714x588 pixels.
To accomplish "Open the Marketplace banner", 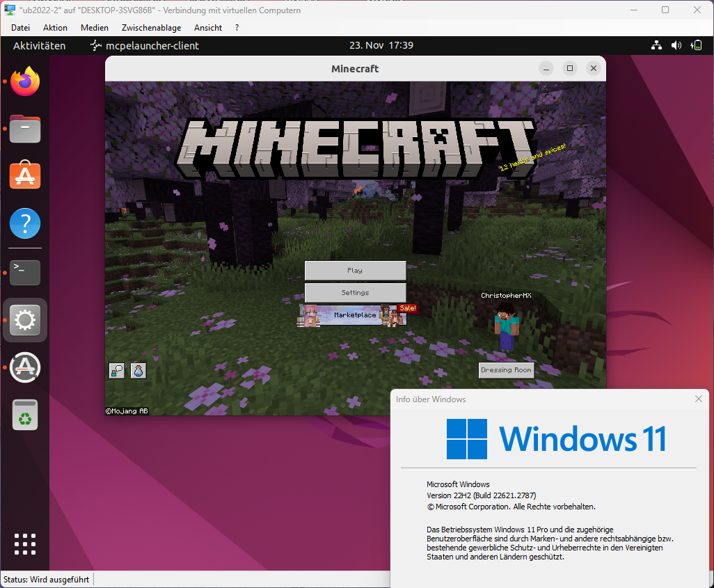I will tap(355, 315).
